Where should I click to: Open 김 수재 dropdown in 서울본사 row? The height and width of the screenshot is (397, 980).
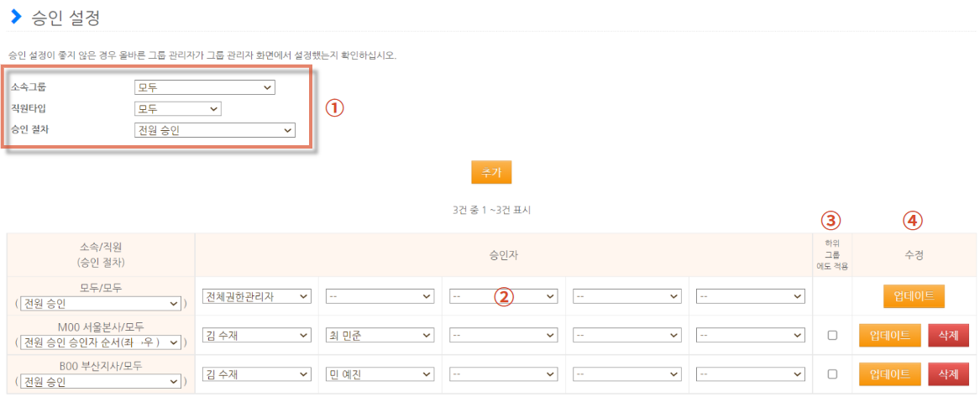point(257,335)
